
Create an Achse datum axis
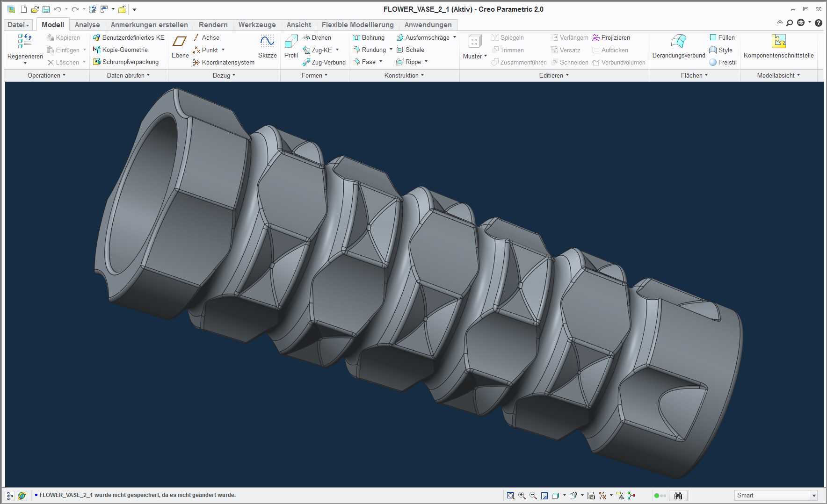[206, 37]
